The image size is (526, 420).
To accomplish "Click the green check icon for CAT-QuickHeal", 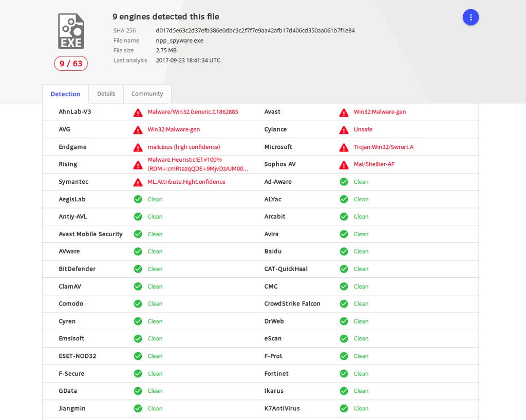I will click(344, 269).
